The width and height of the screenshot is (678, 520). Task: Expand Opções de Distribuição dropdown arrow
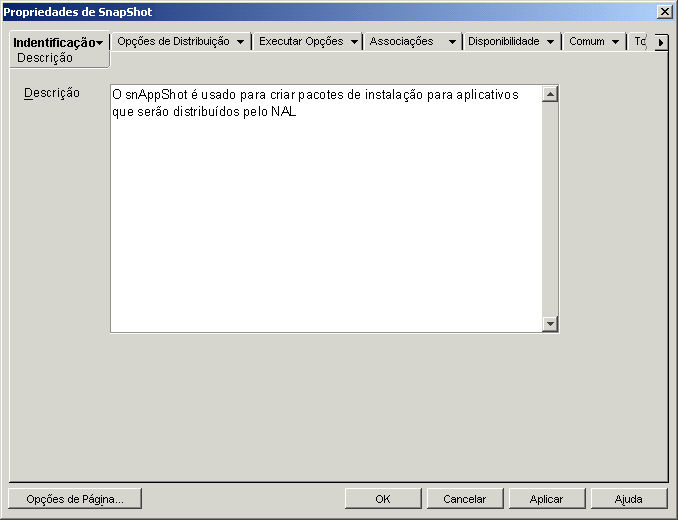(240, 42)
